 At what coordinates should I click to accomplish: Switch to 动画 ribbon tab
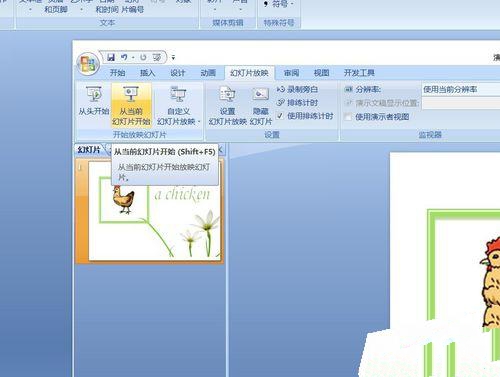pyautogui.click(x=208, y=73)
